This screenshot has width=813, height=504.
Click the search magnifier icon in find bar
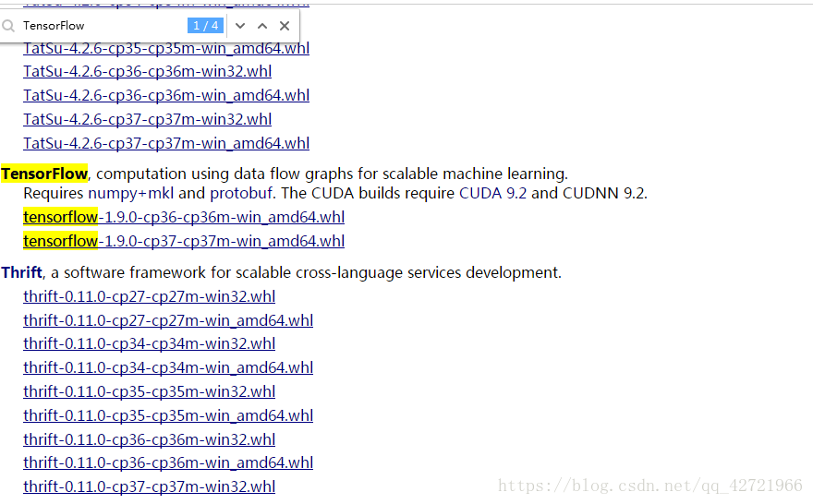click(x=8, y=25)
